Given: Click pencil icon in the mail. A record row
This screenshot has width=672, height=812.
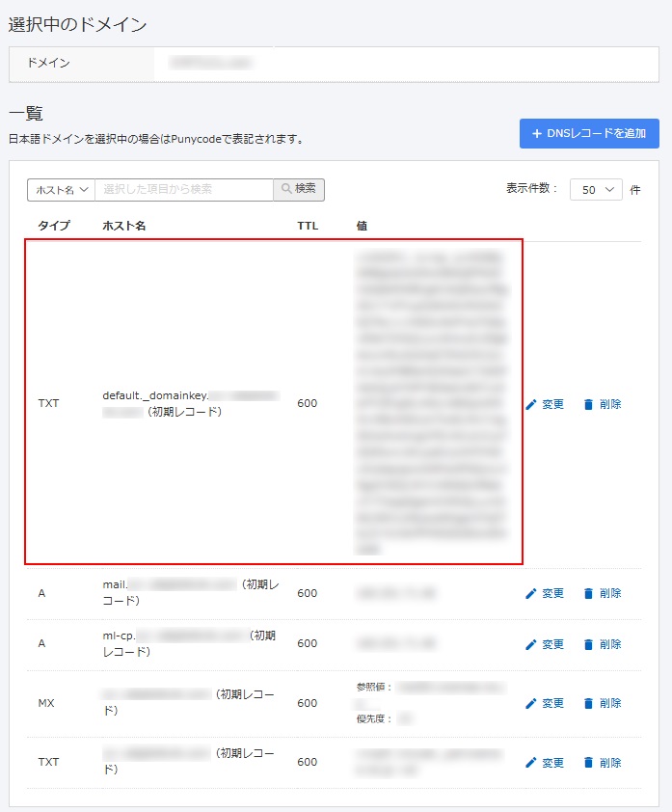Looking at the screenshot, I should pos(530,593).
